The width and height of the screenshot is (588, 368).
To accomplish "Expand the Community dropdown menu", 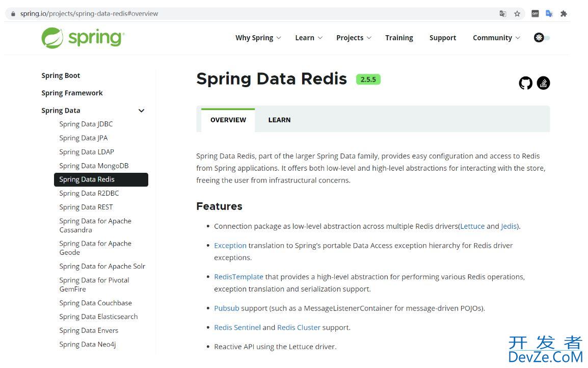I will (x=496, y=38).
